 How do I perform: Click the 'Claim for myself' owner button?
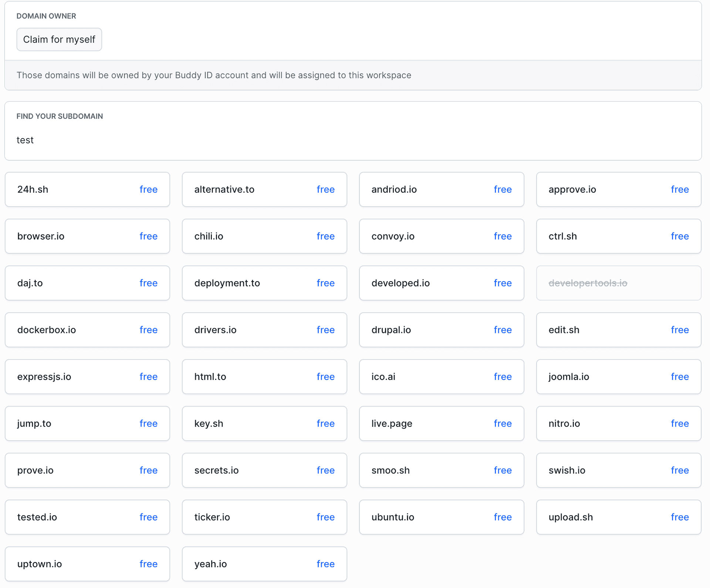coord(59,40)
